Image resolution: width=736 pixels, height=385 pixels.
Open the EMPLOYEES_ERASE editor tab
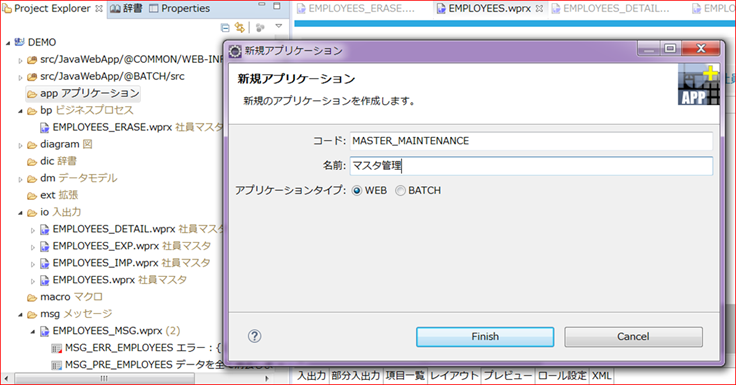[356, 8]
